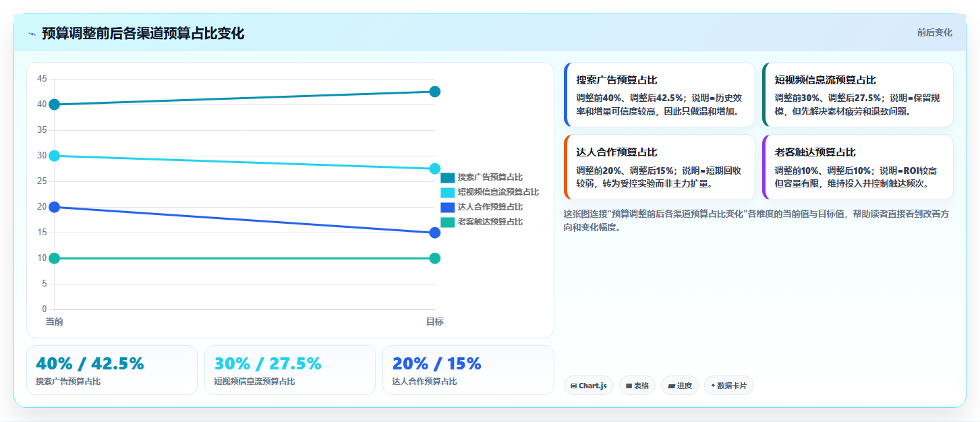The height and width of the screenshot is (422, 980).
Task: Open the 搜索广告预算占比 detail card
Action: tap(659, 95)
